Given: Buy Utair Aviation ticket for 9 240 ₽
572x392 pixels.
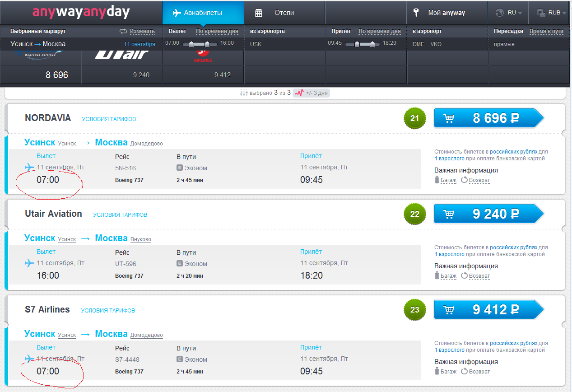Looking at the screenshot, I should tap(488, 214).
